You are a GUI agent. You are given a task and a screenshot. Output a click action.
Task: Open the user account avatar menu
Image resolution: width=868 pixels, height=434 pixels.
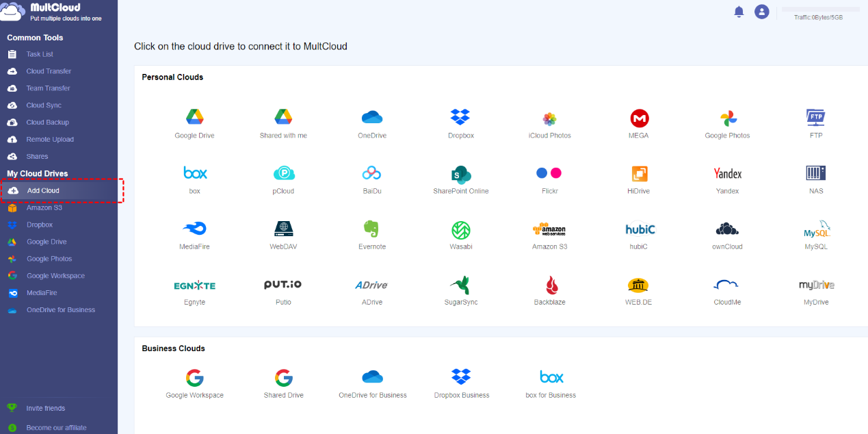pos(761,12)
